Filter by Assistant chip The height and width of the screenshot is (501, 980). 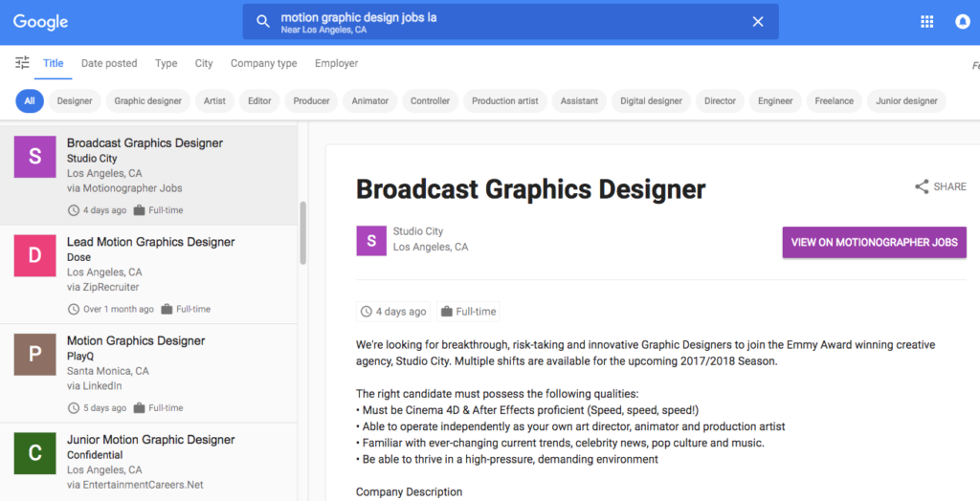579,100
